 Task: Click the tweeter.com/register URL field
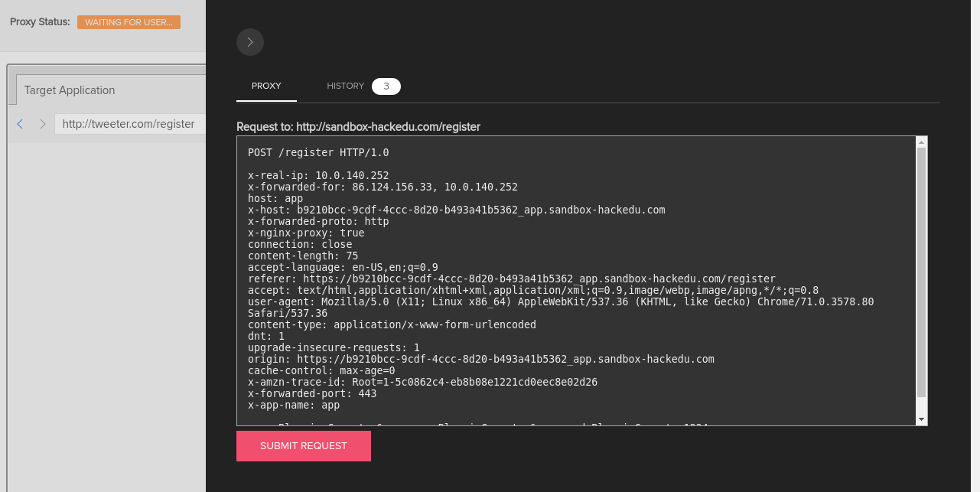(130, 124)
